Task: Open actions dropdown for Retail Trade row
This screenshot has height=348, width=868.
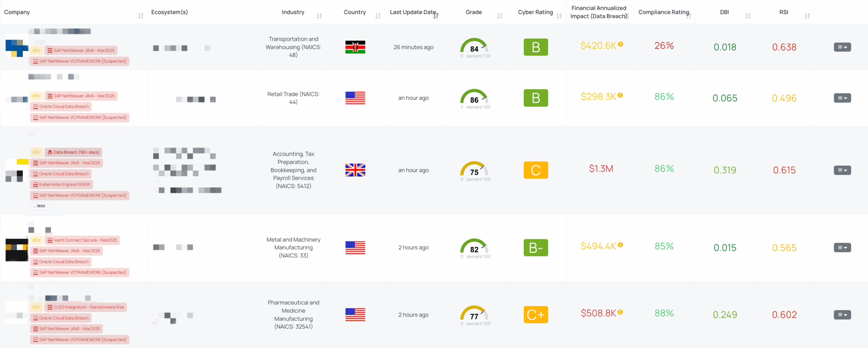Action: pyautogui.click(x=842, y=98)
